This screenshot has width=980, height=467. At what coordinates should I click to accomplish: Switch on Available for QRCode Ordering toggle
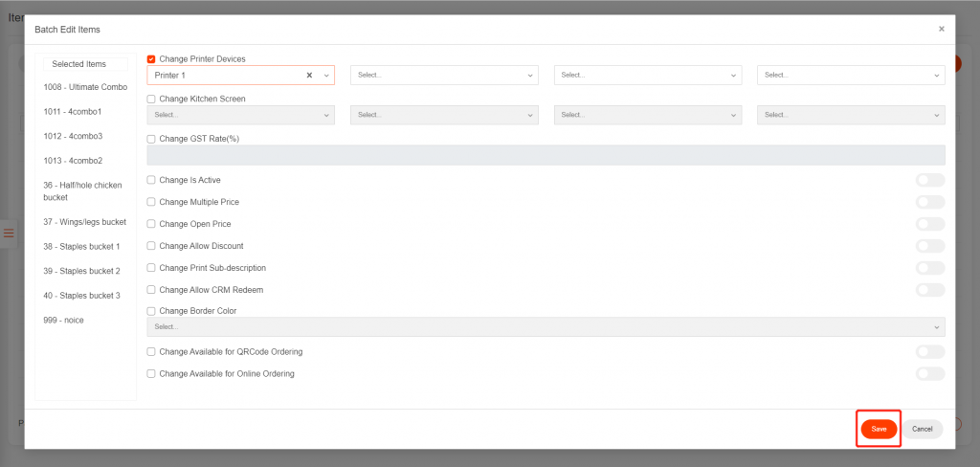pyautogui.click(x=929, y=352)
